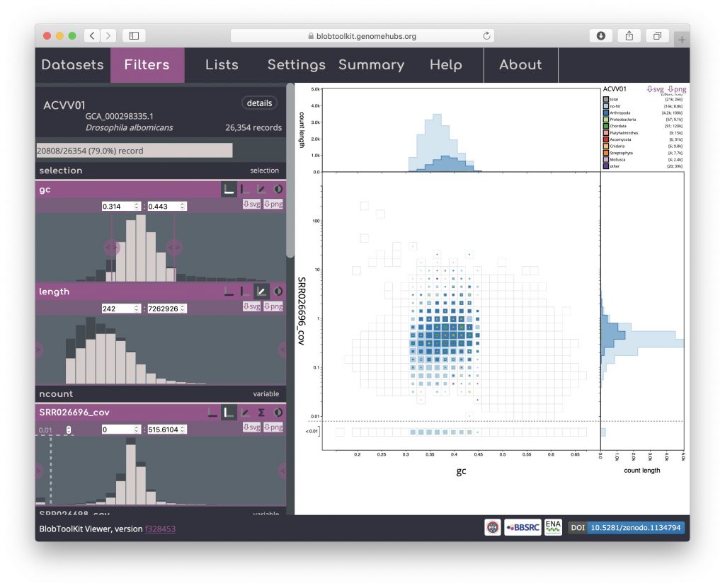Click the Arthropoda color swatch in the legend

pos(606,113)
